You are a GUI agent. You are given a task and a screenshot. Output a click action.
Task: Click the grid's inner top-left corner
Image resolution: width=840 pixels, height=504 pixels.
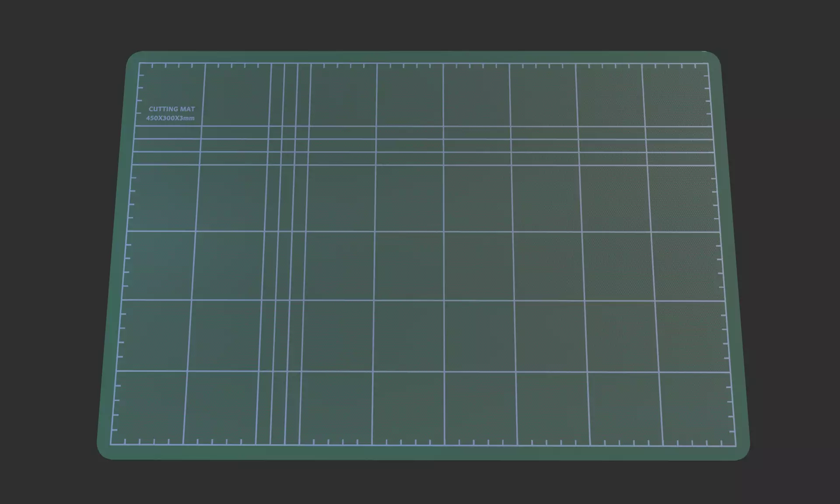tap(139, 63)
